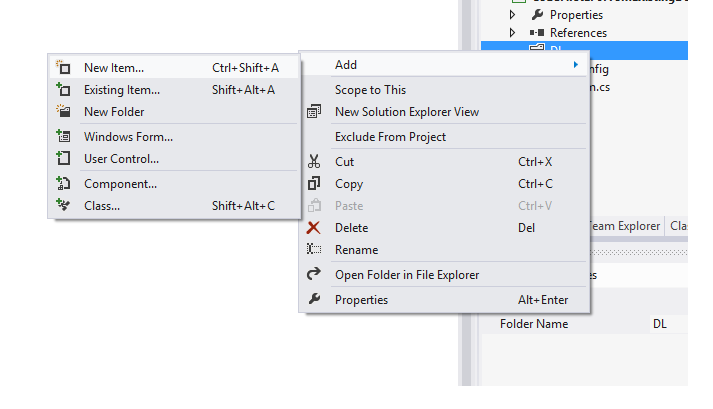
Task: Click the wrench Properties icon
Action: click(314, 300)
